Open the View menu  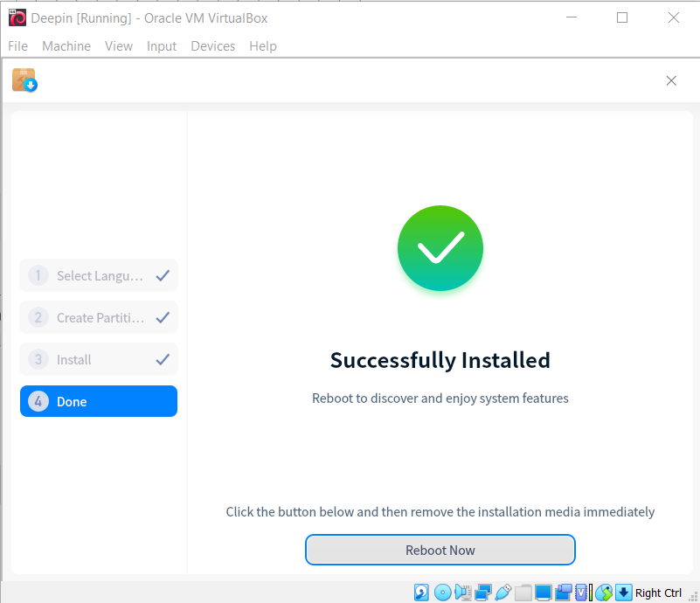(x=119, y=46)
